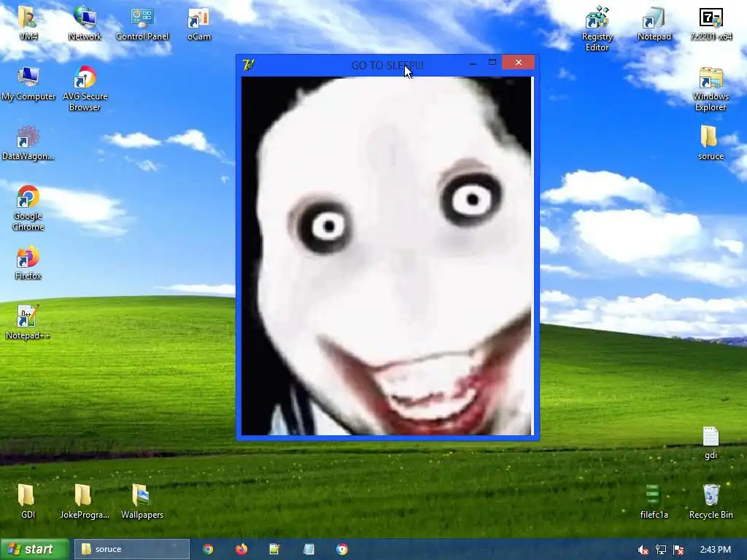Open Registry Editor shortcut
The width and height of the screenshot is (747, 560).
pyautogui.click(x=597, y=28)
